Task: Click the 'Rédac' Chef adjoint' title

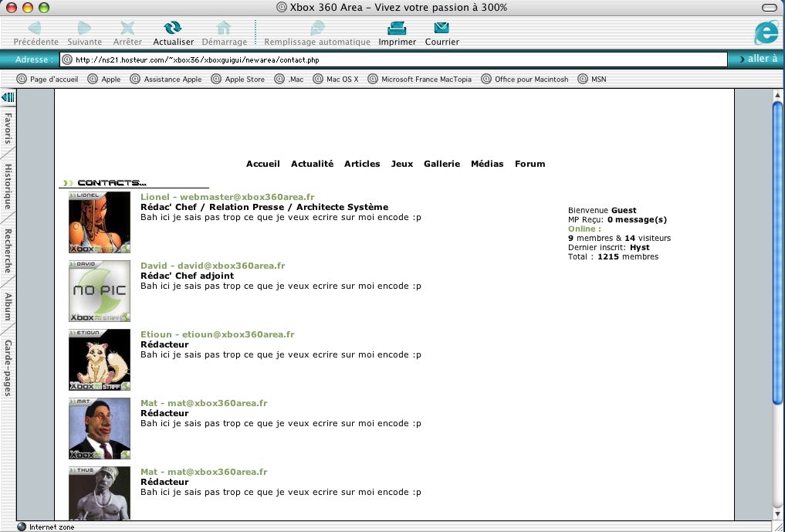Action: (x=188, y=276)
